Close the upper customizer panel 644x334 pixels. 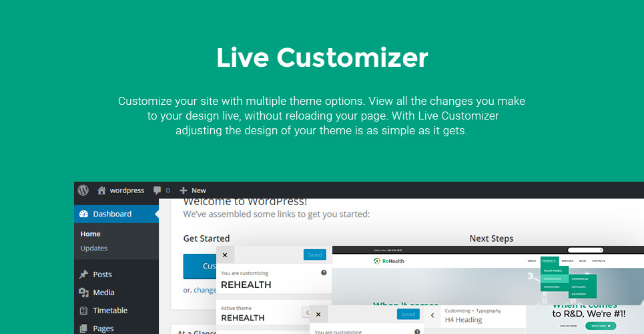(x=225, y=255)
